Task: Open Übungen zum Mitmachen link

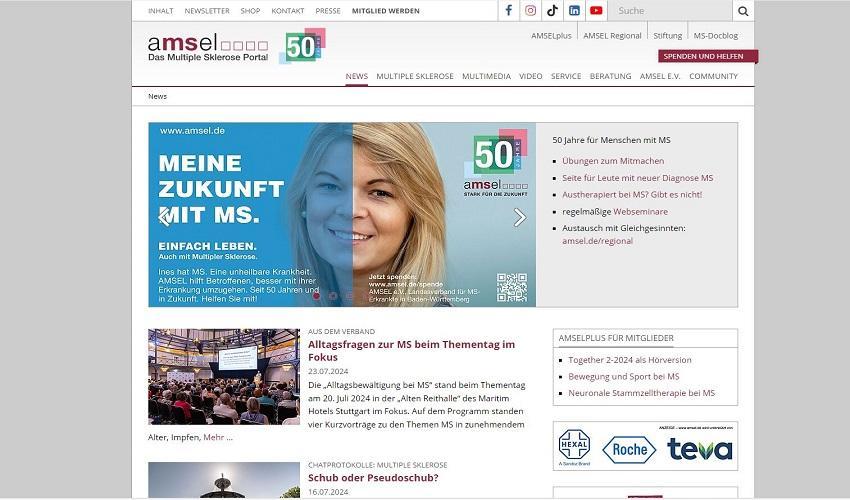Action: coord(613,161)
